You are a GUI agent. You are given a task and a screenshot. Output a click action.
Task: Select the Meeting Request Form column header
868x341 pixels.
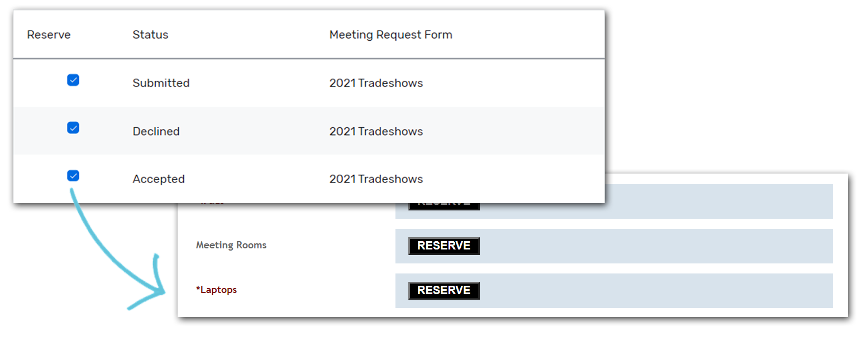coord(391,35)
